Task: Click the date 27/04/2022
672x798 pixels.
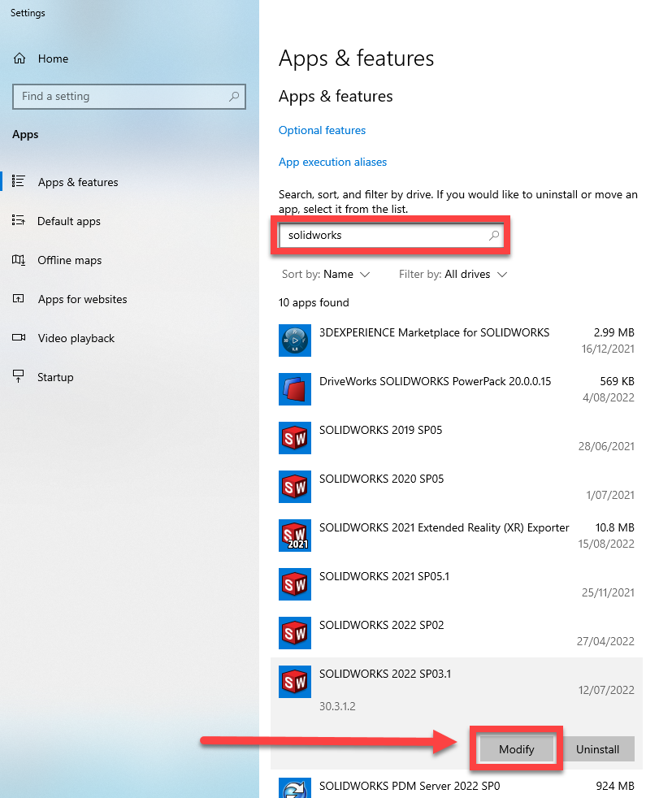Action: (605, 641)
